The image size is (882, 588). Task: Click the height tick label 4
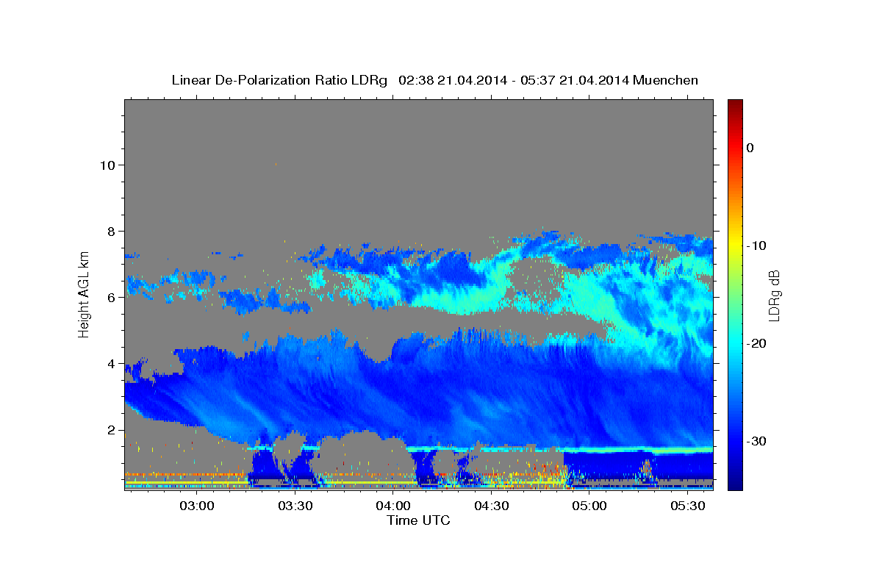pos(111,363)
